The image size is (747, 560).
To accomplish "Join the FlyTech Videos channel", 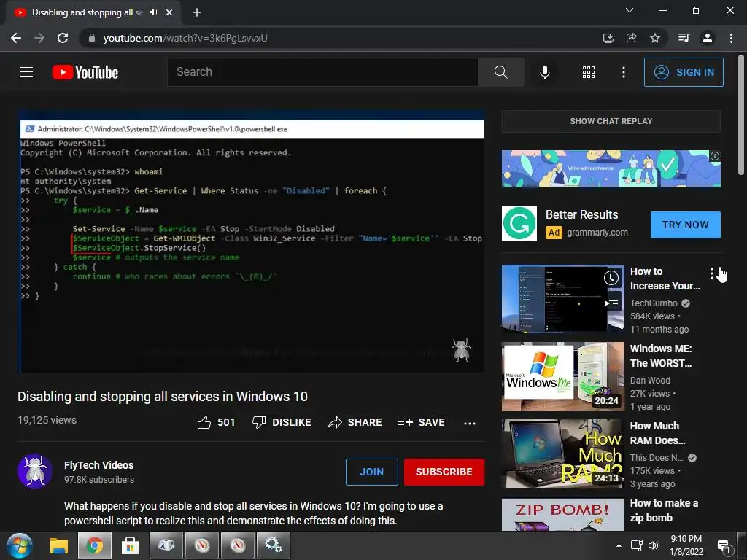I will [371, 472].
